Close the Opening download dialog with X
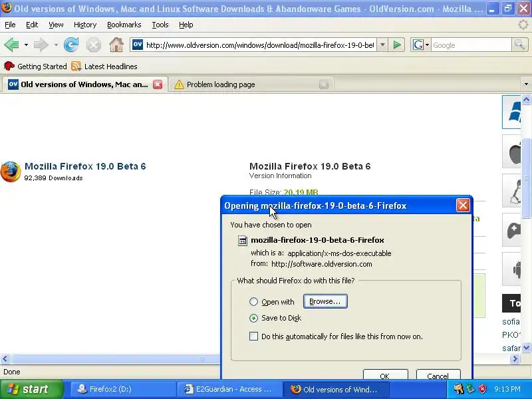The image size is (532, 399). coord(463,205)
